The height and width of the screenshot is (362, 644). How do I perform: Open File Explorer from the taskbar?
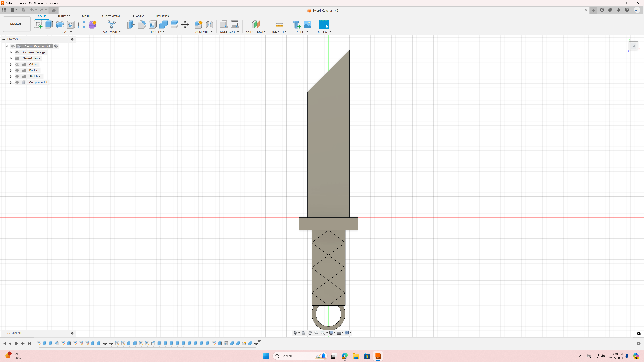click(356, 356)
